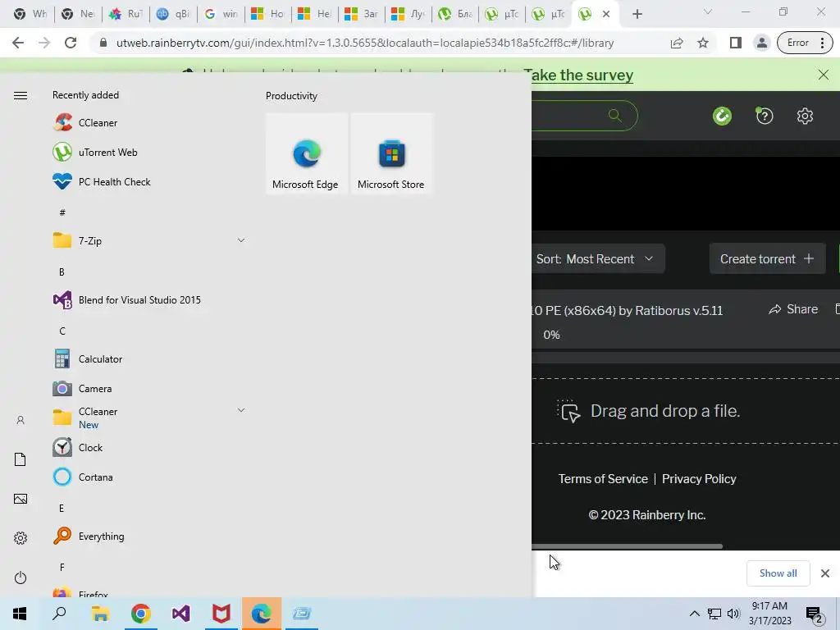Close the downloads bar

click(825, 573)
